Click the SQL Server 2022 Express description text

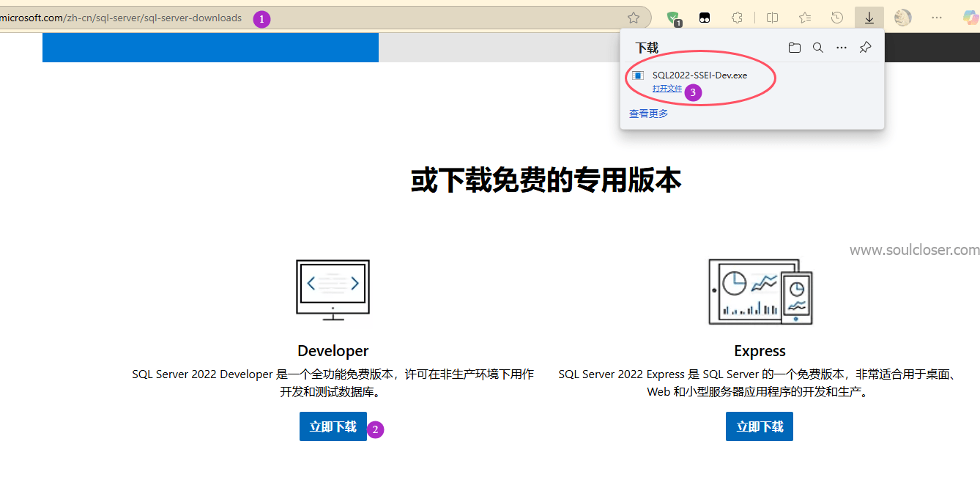760,383
